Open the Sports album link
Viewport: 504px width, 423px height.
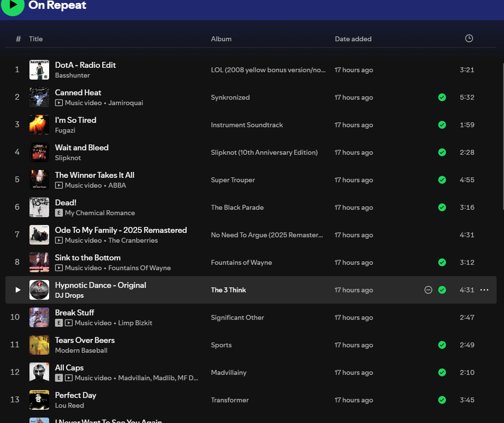tap(221, 345)
